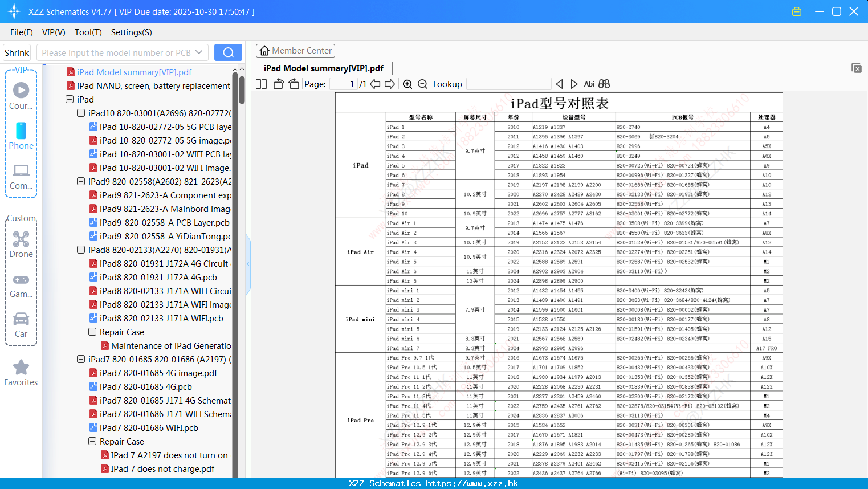Click the XZZ logo in title bar
868x489 pixels.
pos(14,11)
